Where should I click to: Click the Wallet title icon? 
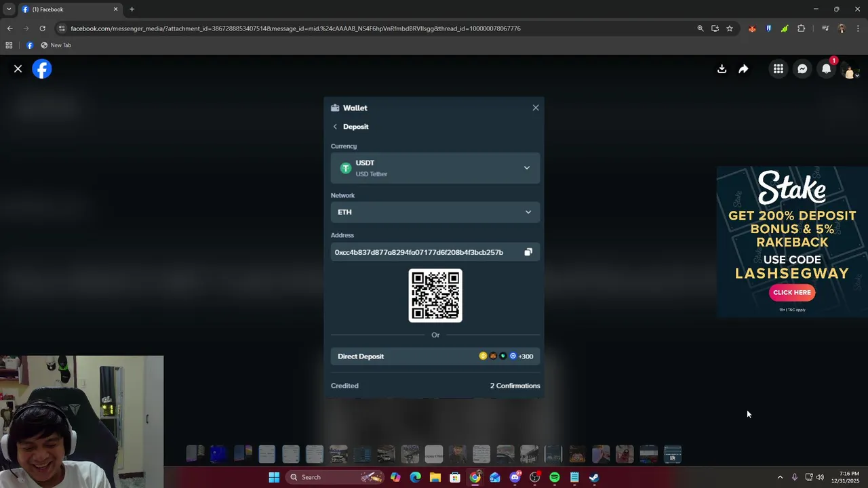pos(335,108)
